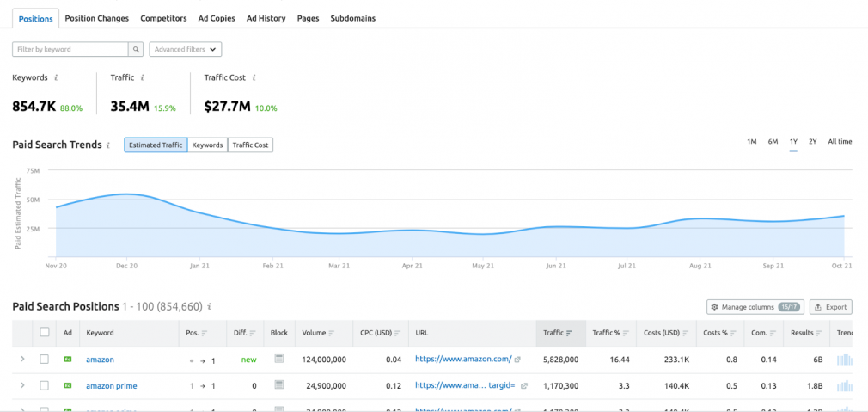Image resolution: width=868 pixels, height=412 pixels.
Task: Sort by the Pos. column sort icon
Action: point(205,334)
